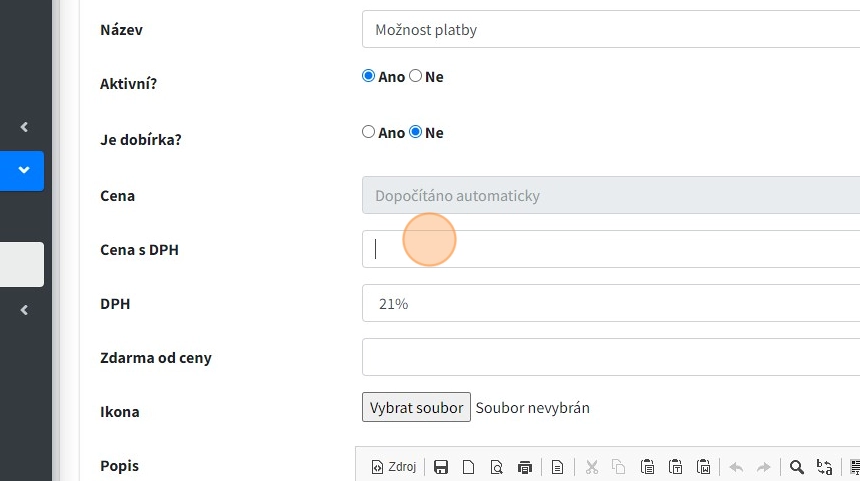Click the Paste icon in editor toolbar
Viewport: 860px width, 481px height.
click(647, 467)
